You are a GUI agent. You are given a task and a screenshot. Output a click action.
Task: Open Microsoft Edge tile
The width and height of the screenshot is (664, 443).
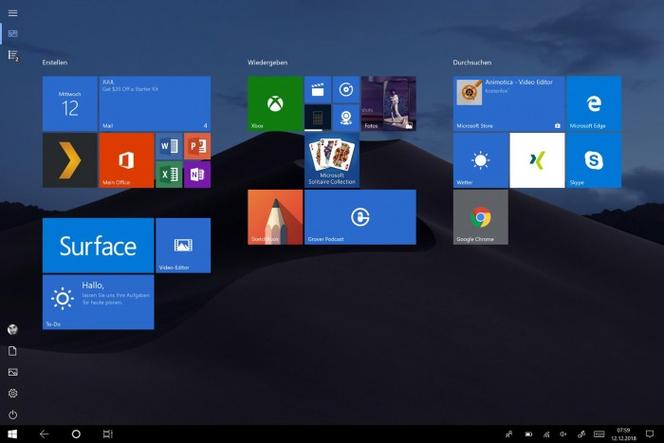coord(593,103)
